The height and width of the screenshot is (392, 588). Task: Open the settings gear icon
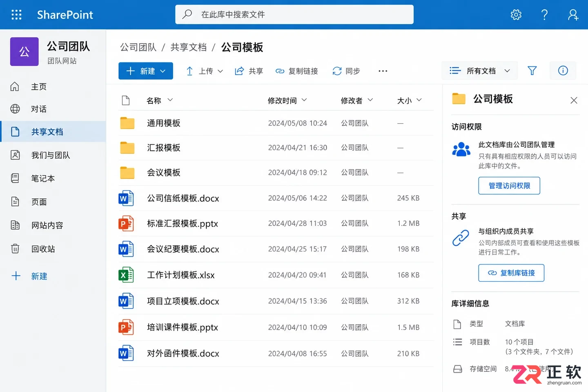coord(516,15)
